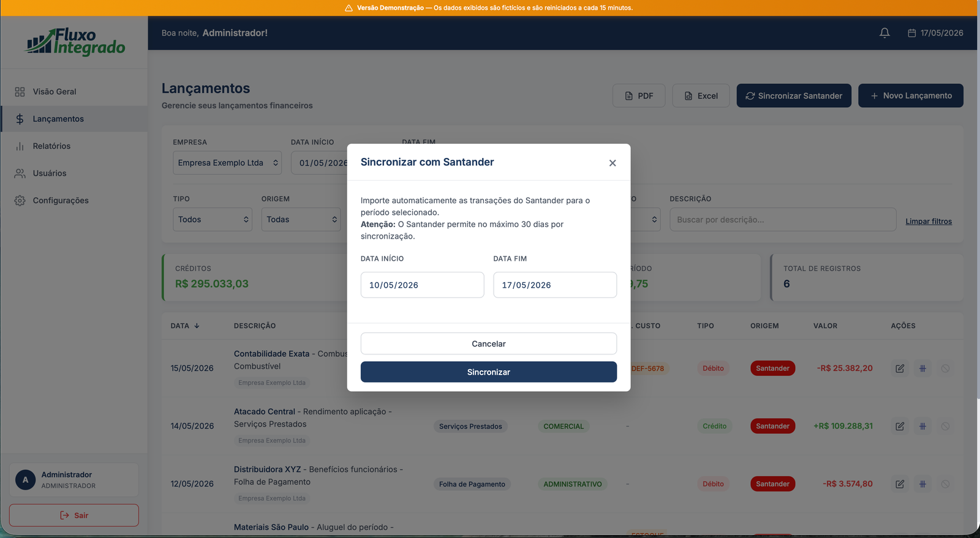Open Relatórios in sidebar
The width and height of the screenshot is (980, 538).
74,146
